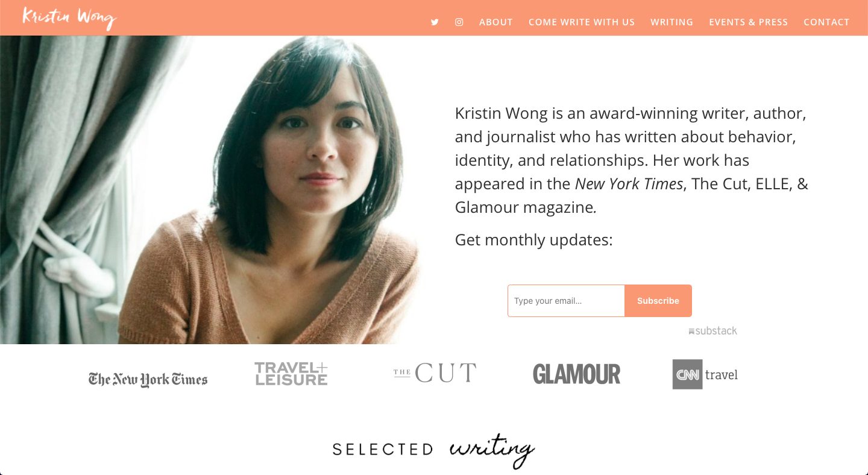Click the portrait photo of Kristin Wong
Image resolution: width=868 pixels, height=475 pixels.
tap(211, 190)
